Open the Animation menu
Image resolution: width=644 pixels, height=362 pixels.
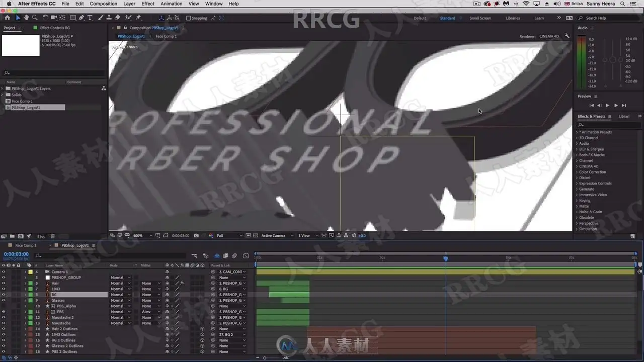pyautogui.click(x=172, y=4)
